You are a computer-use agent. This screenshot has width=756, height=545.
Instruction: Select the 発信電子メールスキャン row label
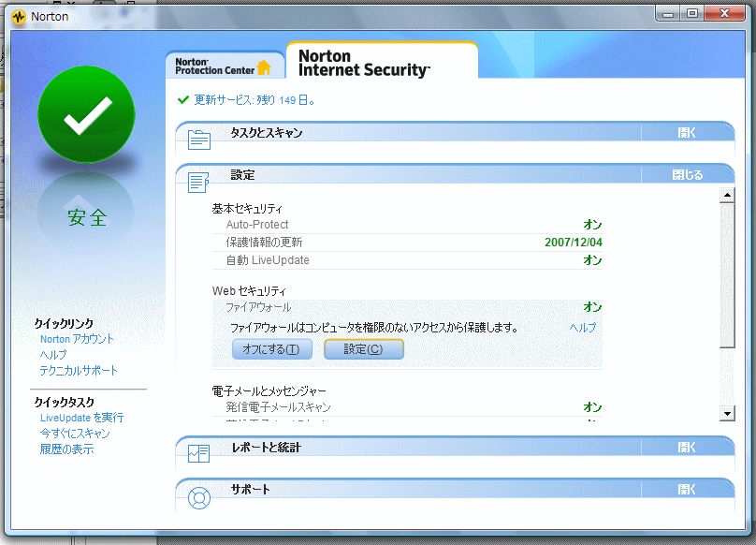point(278,407)
